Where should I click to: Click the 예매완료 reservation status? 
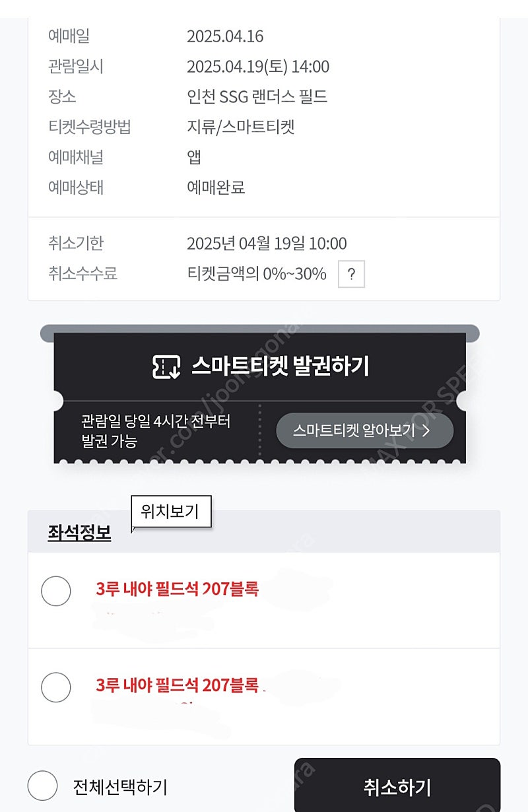[216, 187]
